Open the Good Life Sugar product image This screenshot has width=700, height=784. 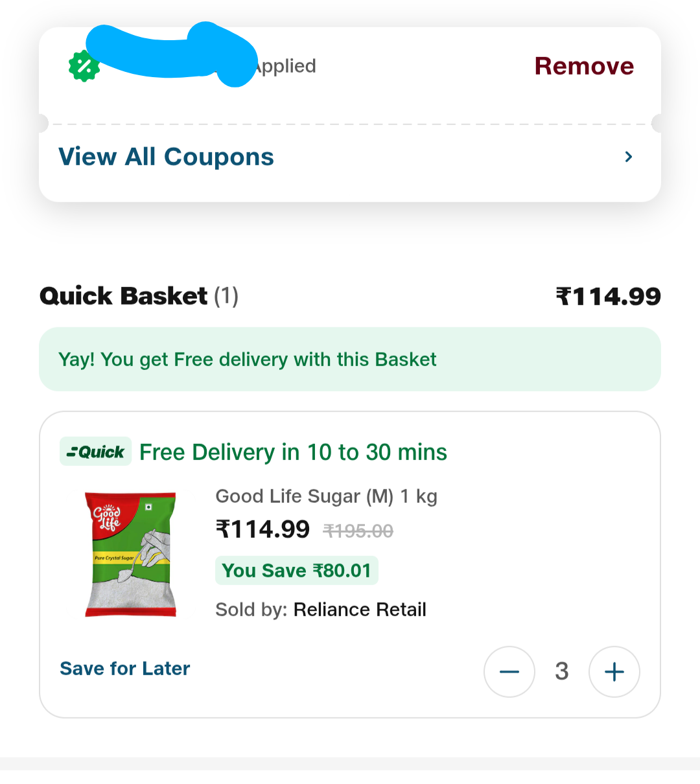click(131, 554)
